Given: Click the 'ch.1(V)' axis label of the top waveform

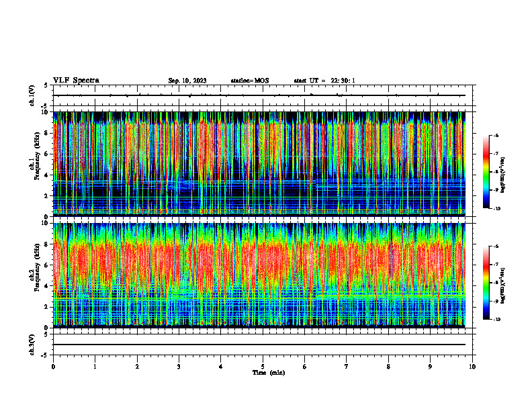Looking at the screenshot, I should pyautogui.click(x=32, y=95).
